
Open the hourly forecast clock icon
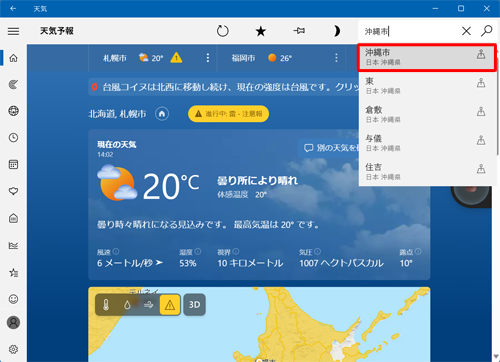pos(13,138)
